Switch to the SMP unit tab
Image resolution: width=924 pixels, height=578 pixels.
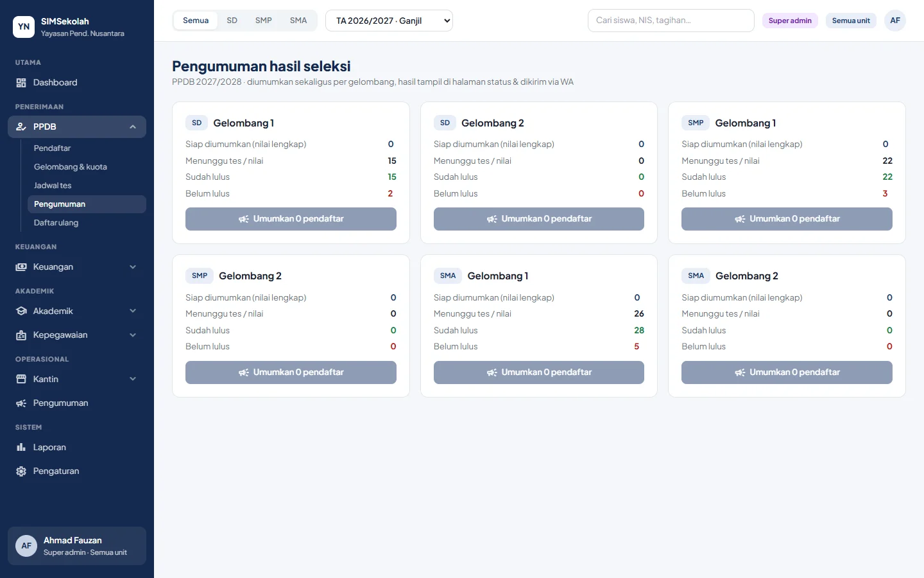[x=264, y=21]
